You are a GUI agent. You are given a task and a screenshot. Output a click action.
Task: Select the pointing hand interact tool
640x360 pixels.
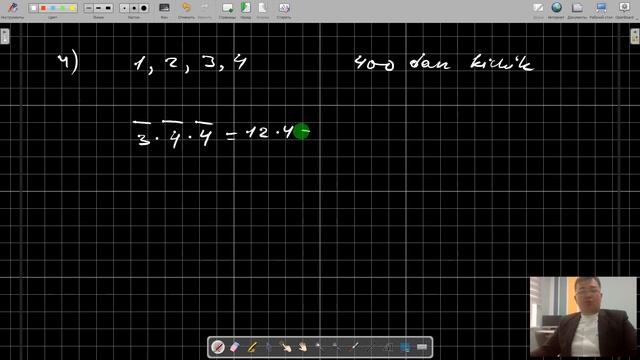[x=285, y=347]
